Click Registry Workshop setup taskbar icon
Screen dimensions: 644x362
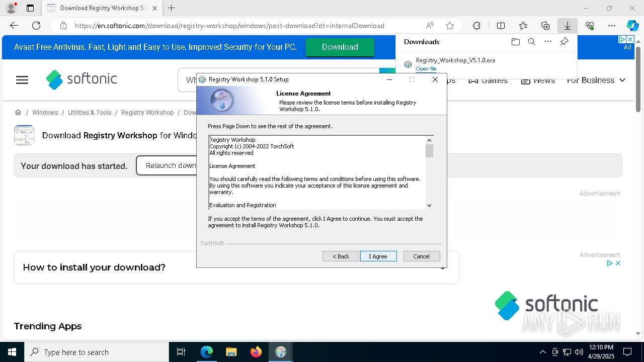coord(281,352)
